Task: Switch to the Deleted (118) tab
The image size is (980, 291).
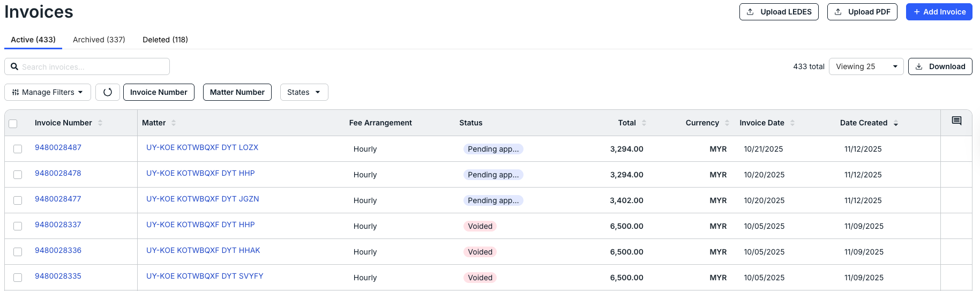Action: coord(165,40)
